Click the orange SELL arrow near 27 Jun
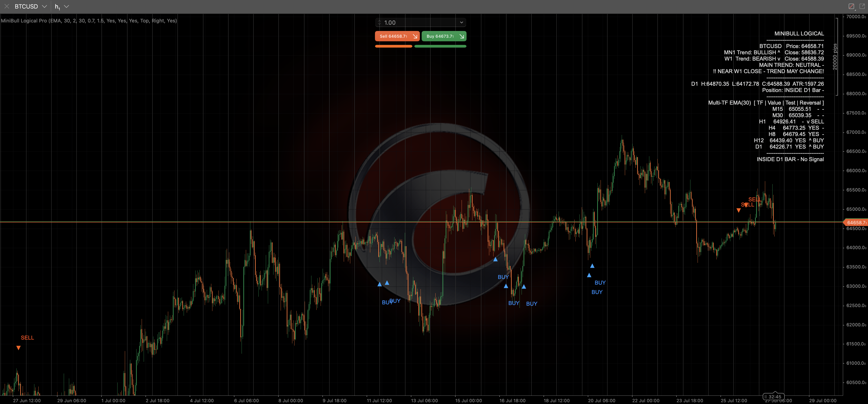Viewport: 868px width, 404px height. coord(19,348)
